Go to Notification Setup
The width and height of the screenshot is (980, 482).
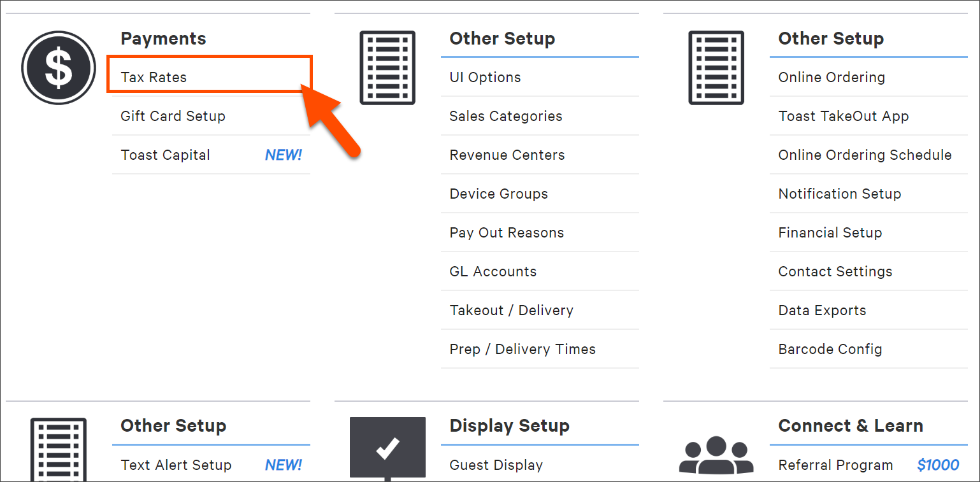pos(839,194)
